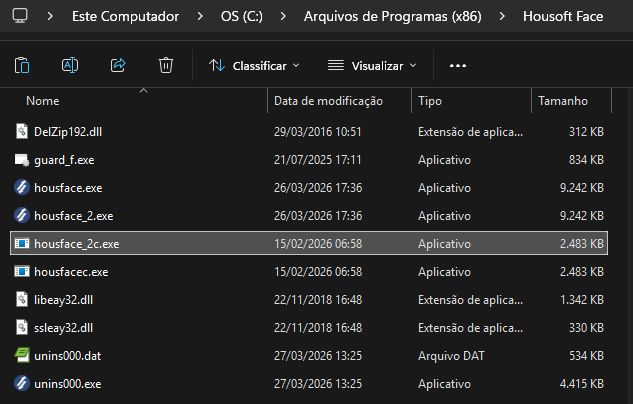
Task: Open the Classificar sort dropdown
Action: point(254,66)
